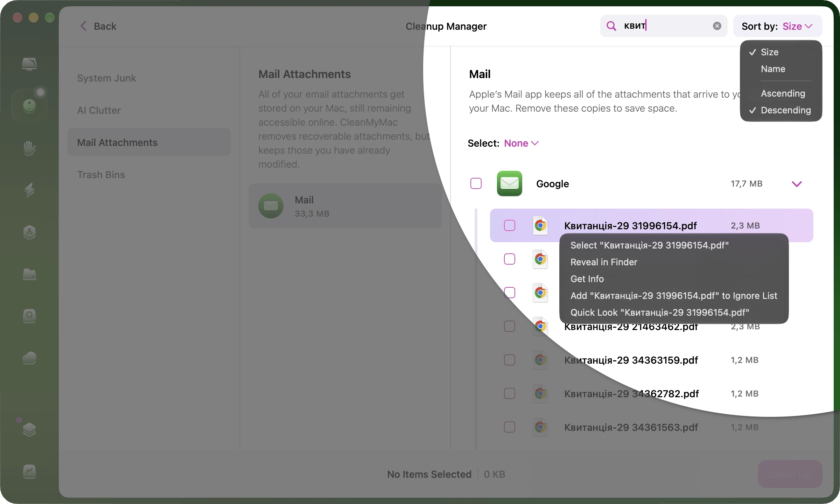Click the Clean Up button
The width and height of the screenshot is (840, 504).
coord(790,474)
